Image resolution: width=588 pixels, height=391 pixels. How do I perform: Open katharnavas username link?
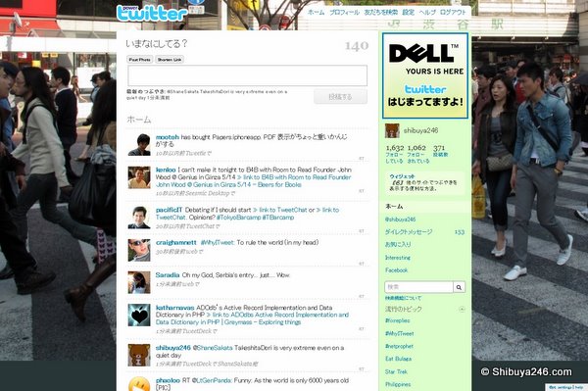[174, 308]
